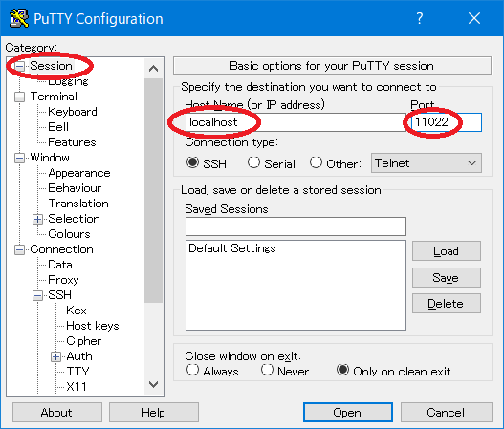Choose Never for close window on exit
The height and width of the screenshot is (429, 504).
tap(267, 370)
